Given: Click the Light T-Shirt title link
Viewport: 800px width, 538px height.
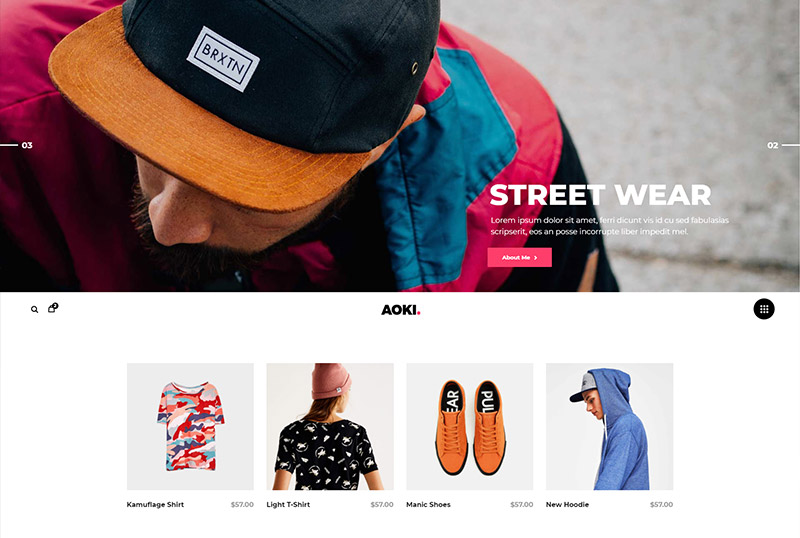Looking at the screenshot, I should (x=288, y=504).
